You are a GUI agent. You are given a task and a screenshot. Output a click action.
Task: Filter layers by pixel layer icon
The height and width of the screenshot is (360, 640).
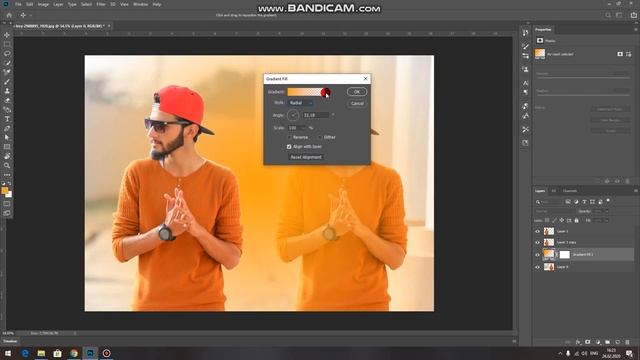click(x=568, y=202)
